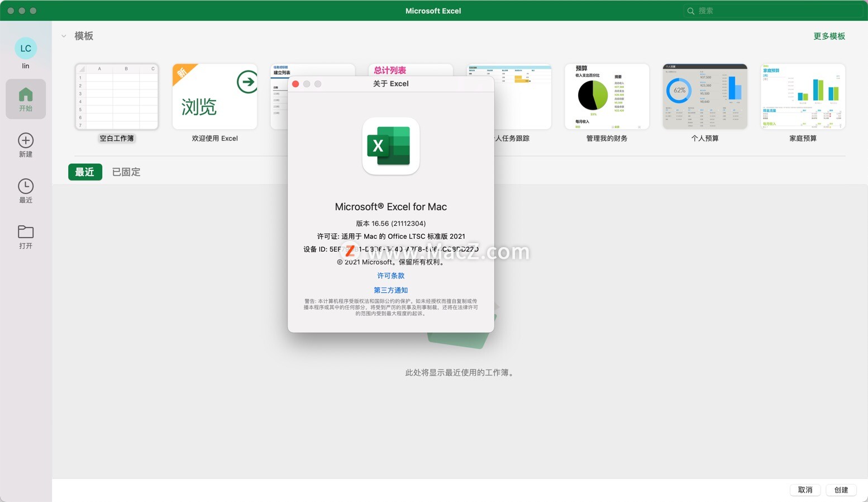Select the 空白工作簿 blank workbook template
This screenshot has height=502, width=868.
[x=117, y=96]
